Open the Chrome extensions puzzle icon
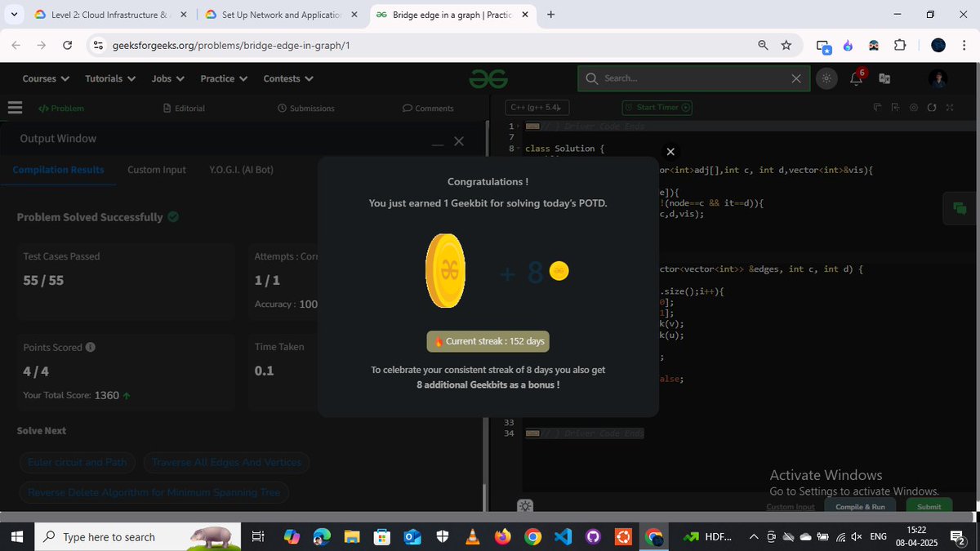The width and height of the screenshot is (980, 551). click(x=900, y=45)
